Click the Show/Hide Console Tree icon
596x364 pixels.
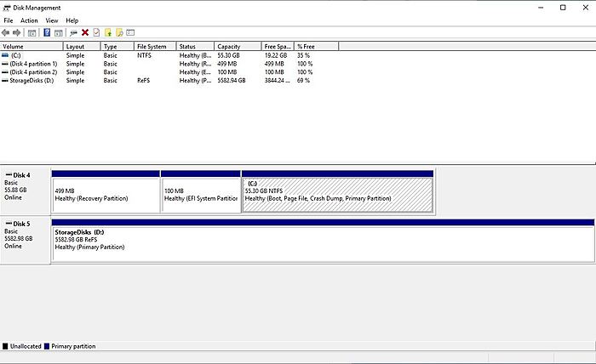(x=32, y=32)
